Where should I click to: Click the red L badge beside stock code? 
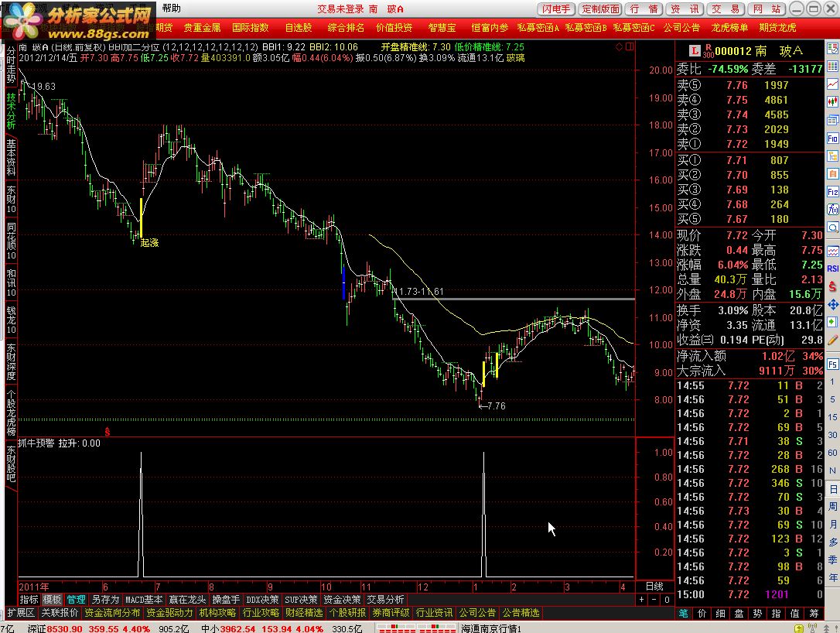coord(695,51)
